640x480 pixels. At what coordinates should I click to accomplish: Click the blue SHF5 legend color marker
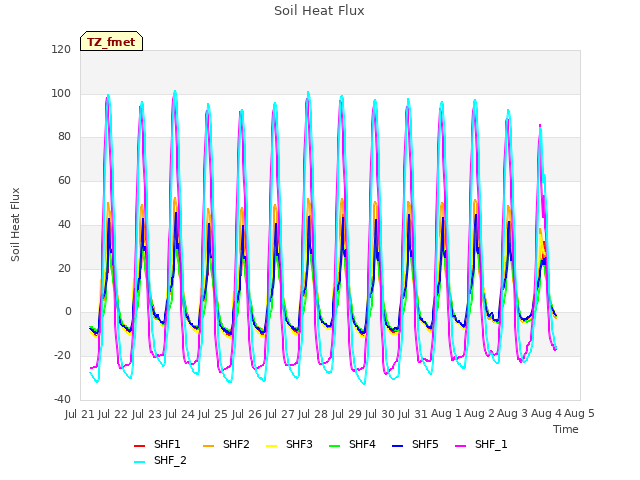[398, 446]
